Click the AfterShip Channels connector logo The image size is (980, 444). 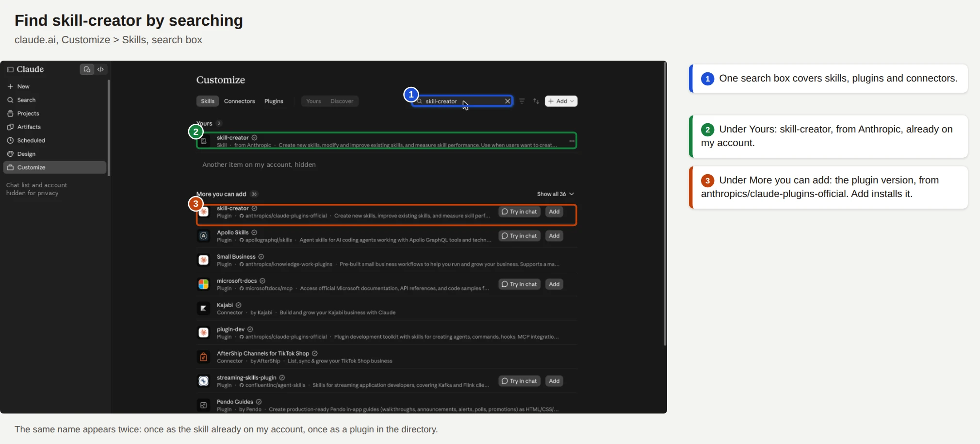(x=204, y=357)
